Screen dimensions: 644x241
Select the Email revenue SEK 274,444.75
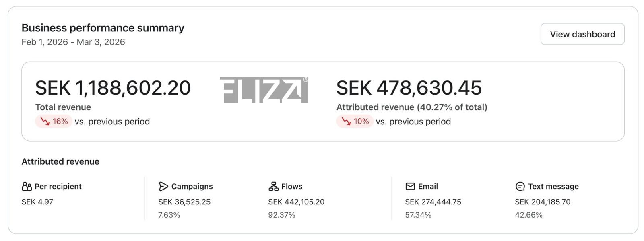click(433, 202)
